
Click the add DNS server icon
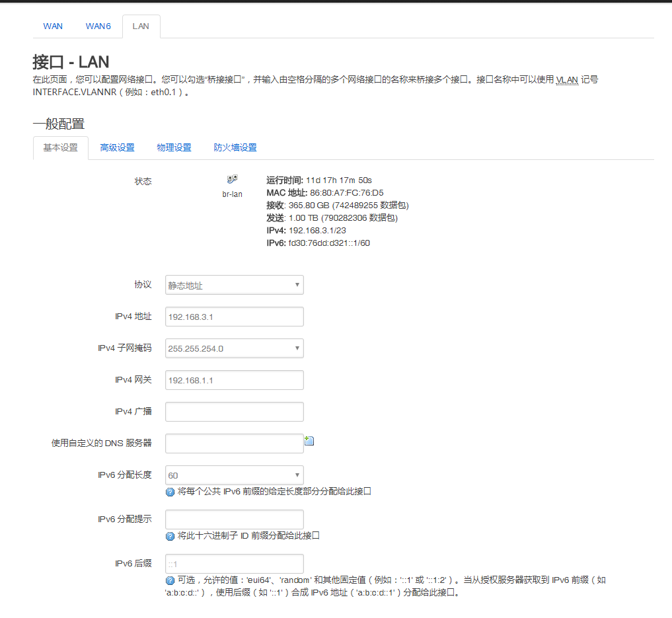coord(309,441)
